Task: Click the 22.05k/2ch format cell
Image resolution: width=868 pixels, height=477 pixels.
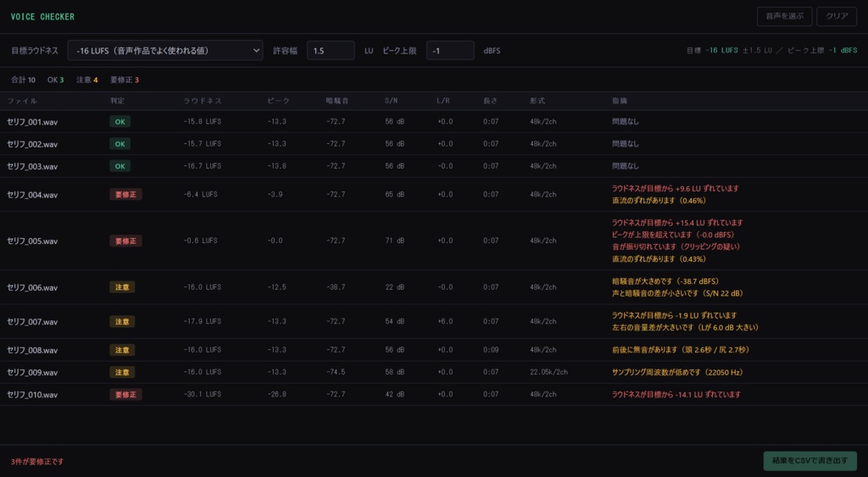Action: click(x=548, y=372)
